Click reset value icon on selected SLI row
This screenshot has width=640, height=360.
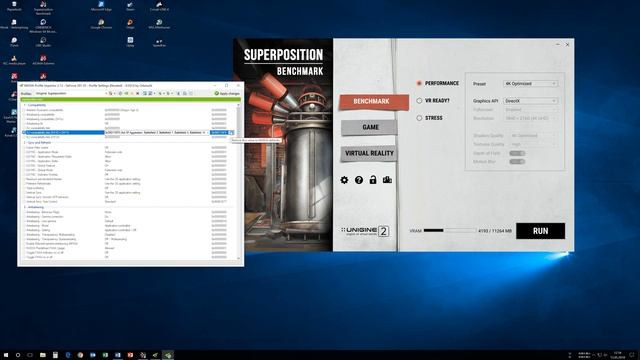tap(231, 133)
